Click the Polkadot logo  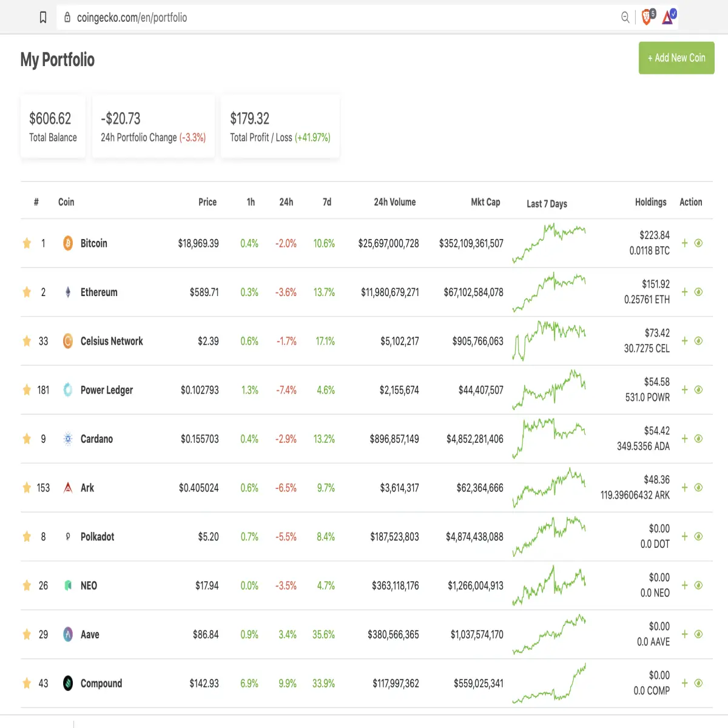point(68,537)
